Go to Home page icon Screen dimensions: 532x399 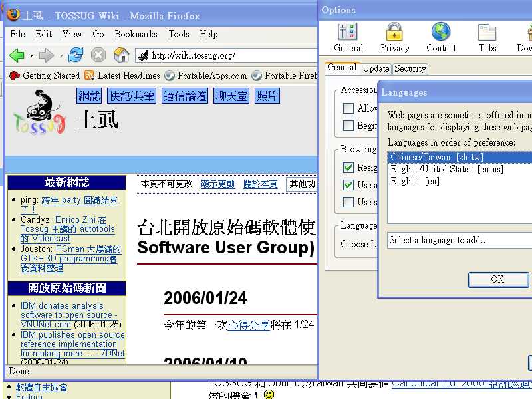pyautogui.click(x=121, y=55)
